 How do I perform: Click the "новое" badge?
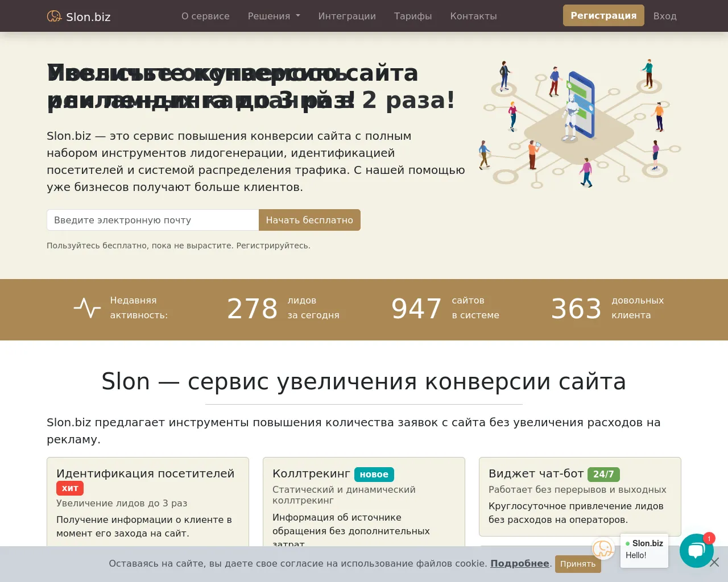point(374,474)
